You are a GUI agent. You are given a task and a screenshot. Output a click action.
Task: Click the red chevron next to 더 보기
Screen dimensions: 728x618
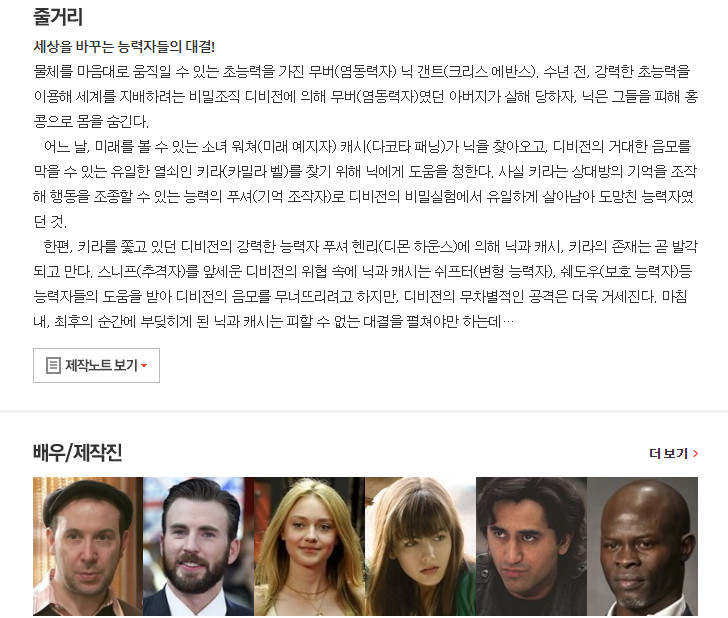click(x=696, y=453)
